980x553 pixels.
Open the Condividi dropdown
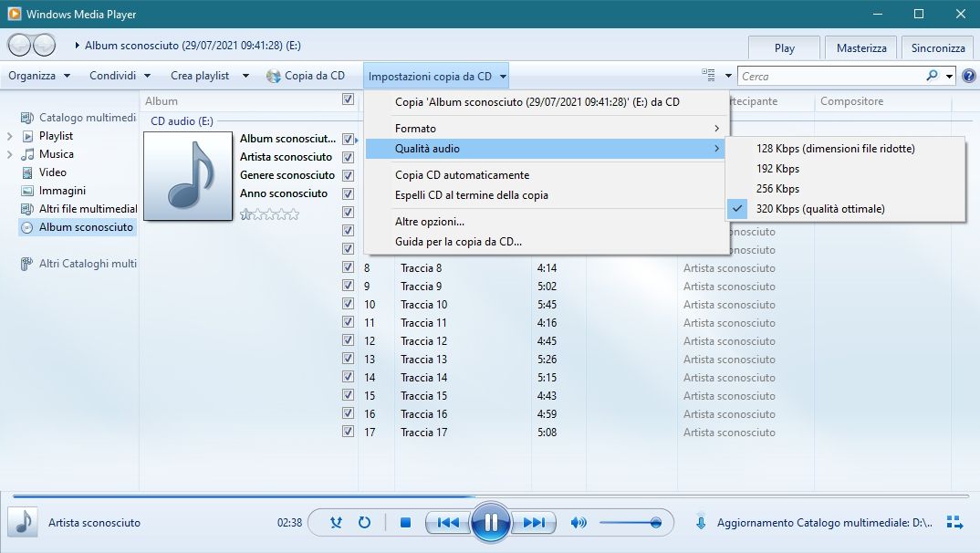(x=120, y=76)
